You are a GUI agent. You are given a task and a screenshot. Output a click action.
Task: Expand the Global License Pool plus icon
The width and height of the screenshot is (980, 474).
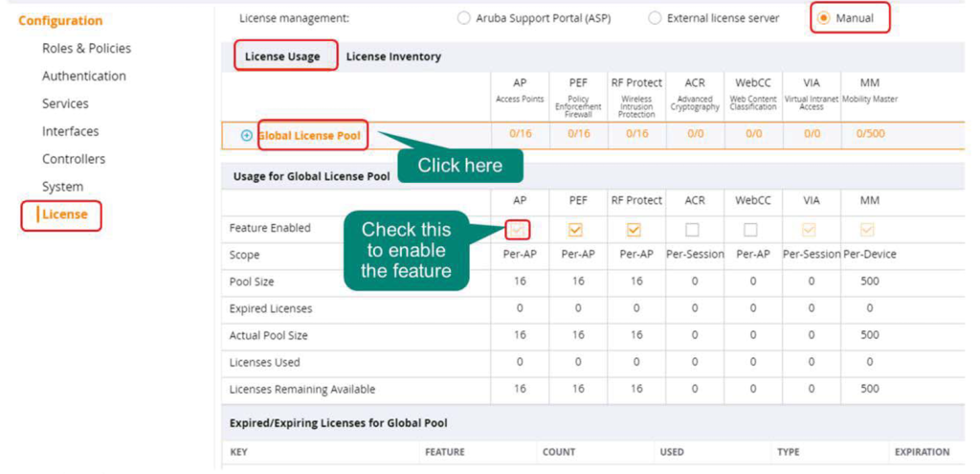[x=246, y=136]
